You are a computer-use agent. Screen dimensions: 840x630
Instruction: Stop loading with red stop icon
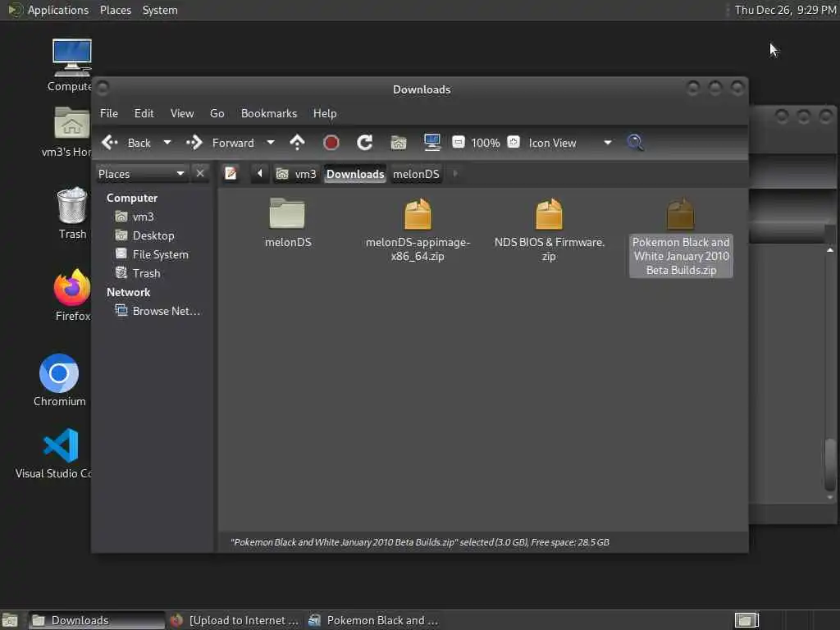click(331, 143)
